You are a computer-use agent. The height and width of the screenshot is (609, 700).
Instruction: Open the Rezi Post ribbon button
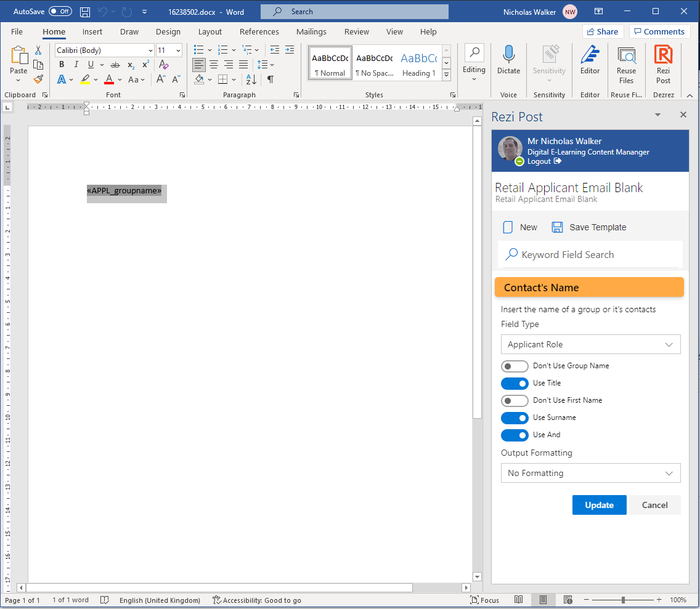point(663,65)
